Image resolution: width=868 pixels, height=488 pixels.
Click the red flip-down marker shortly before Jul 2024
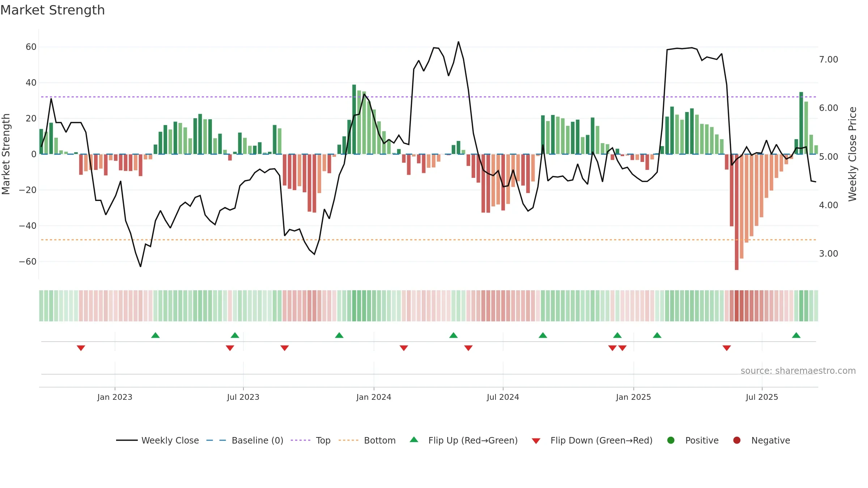(x=468, y=348)
